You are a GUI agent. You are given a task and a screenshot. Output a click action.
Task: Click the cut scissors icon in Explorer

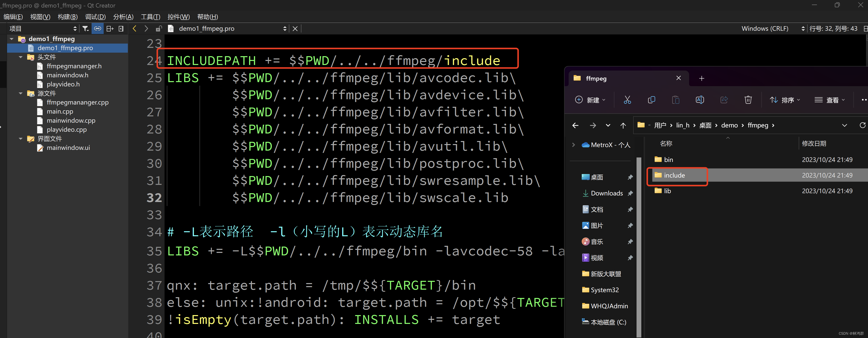627,100
